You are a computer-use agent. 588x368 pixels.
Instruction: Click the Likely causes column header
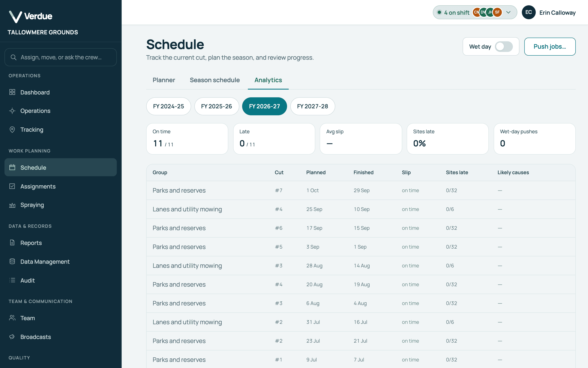tap(513, 172)
